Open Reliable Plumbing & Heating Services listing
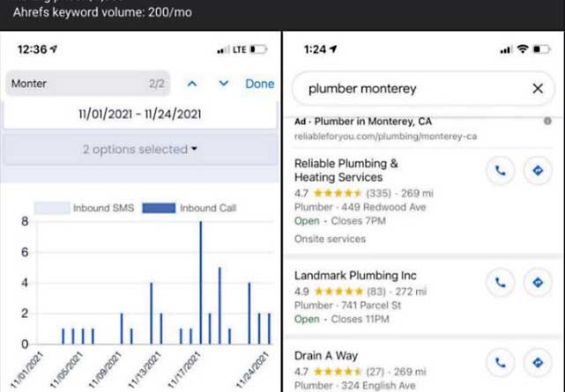The image size is (565, 392). pyautogui.click(x=346, y=170)
